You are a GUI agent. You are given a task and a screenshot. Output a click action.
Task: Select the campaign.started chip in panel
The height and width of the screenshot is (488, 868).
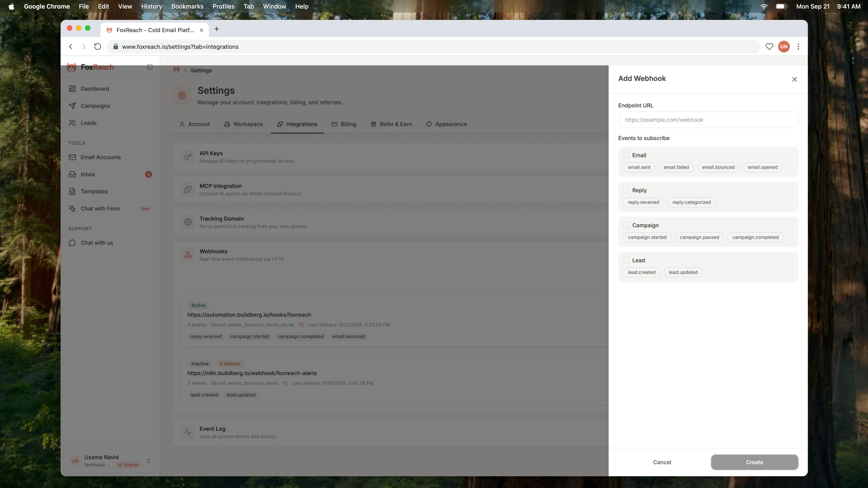point(647,237)
